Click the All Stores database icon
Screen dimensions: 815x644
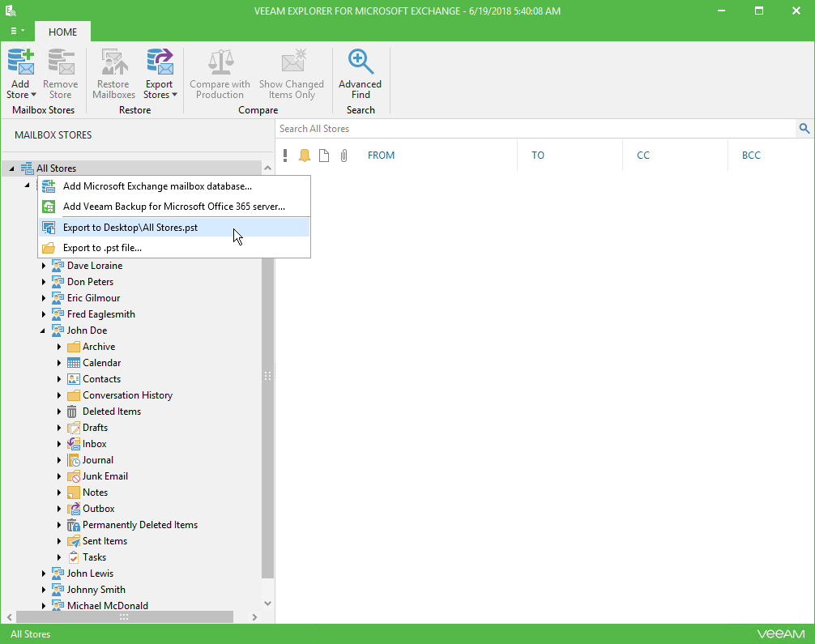[27, 168]
